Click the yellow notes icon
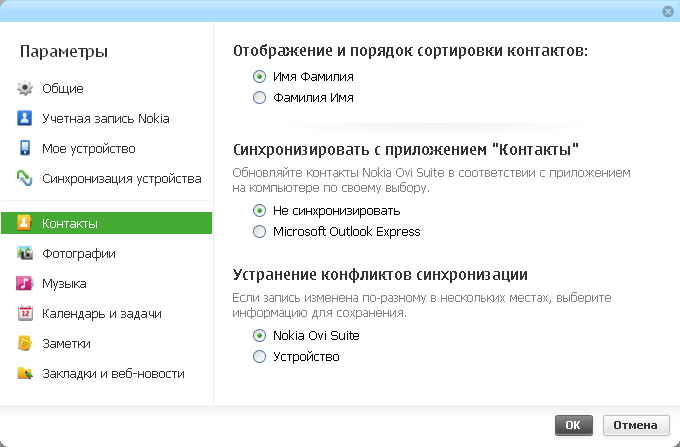Image resolution: width=680 pixels, height=447 pixels. tap(25, 344)
